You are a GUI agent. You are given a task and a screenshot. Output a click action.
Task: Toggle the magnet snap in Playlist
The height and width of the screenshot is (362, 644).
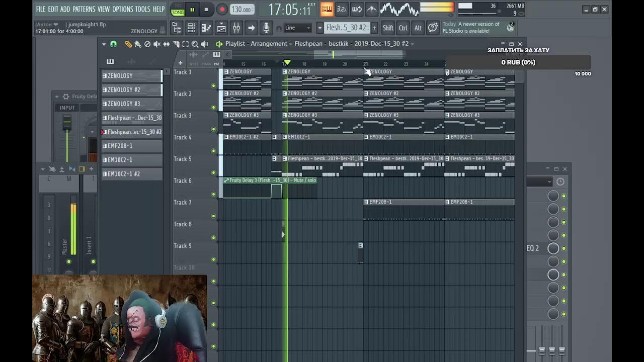(x=114, y=44)
